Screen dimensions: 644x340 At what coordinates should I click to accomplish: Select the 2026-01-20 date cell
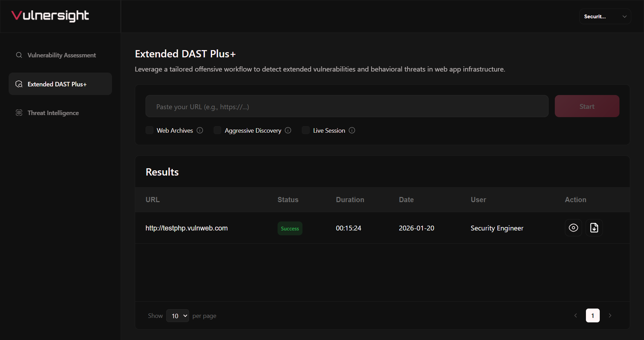coord(417,228)
